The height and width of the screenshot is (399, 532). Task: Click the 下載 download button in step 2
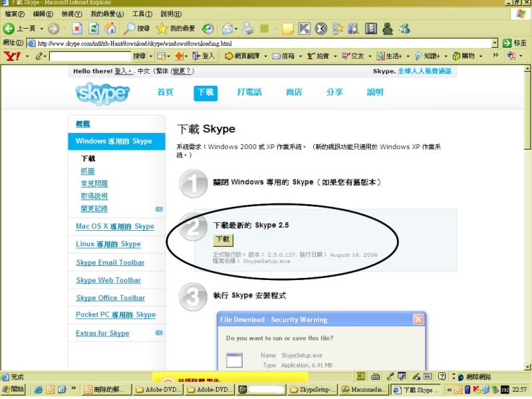pyautogui.click(x=223, y=239)
